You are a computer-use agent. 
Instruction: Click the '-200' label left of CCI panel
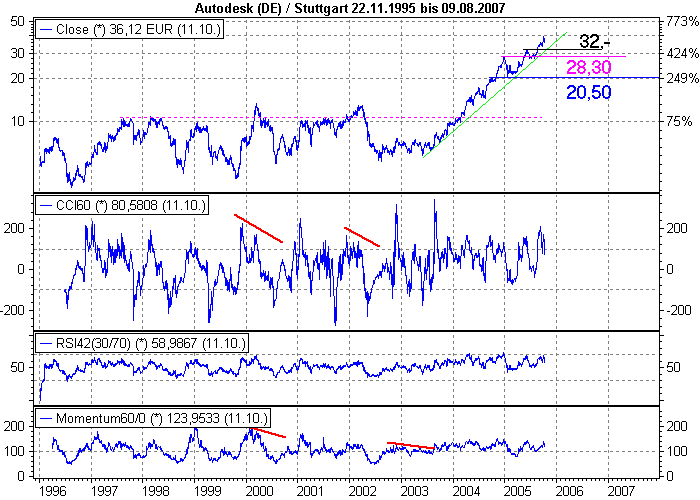tap(14, 310)
